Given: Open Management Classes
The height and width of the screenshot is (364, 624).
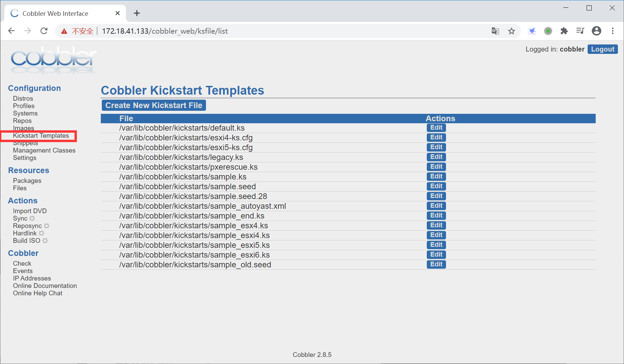Looking at the screenshot, I should click(x=44, y=150).
